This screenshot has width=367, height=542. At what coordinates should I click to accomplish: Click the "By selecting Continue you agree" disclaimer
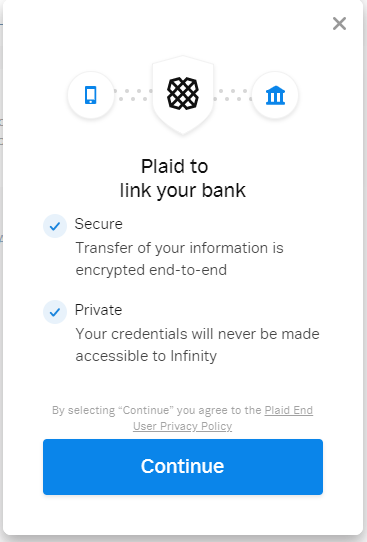click(x=182, y=418)
